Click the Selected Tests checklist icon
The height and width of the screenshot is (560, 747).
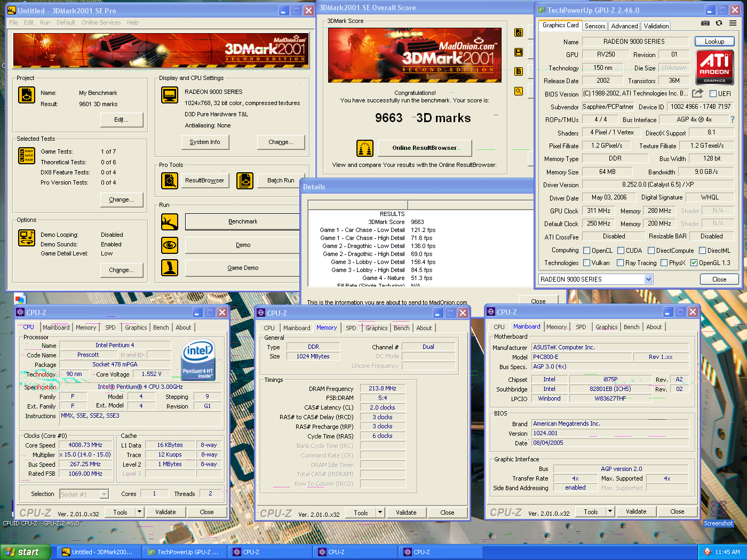(x=27, y=156)
